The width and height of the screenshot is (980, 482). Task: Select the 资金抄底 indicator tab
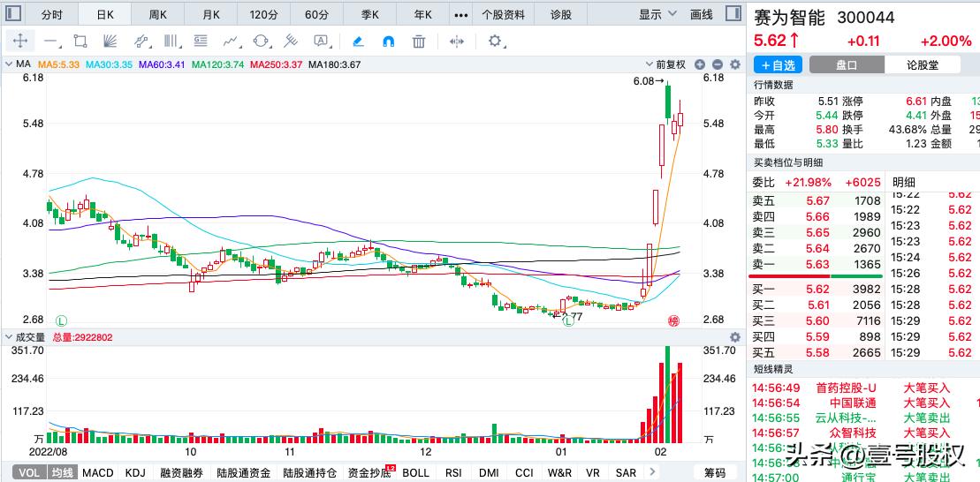pyautogui.click(x=370, y=472)
